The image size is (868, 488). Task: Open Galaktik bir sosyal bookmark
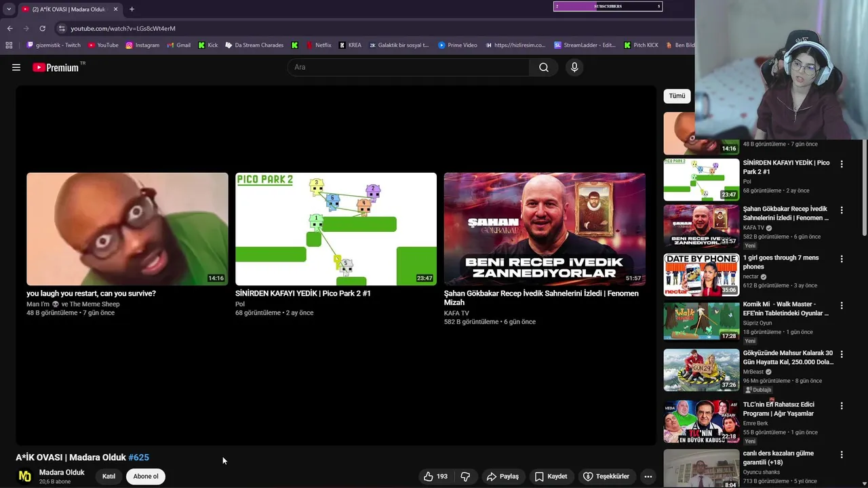pos(399,45)
